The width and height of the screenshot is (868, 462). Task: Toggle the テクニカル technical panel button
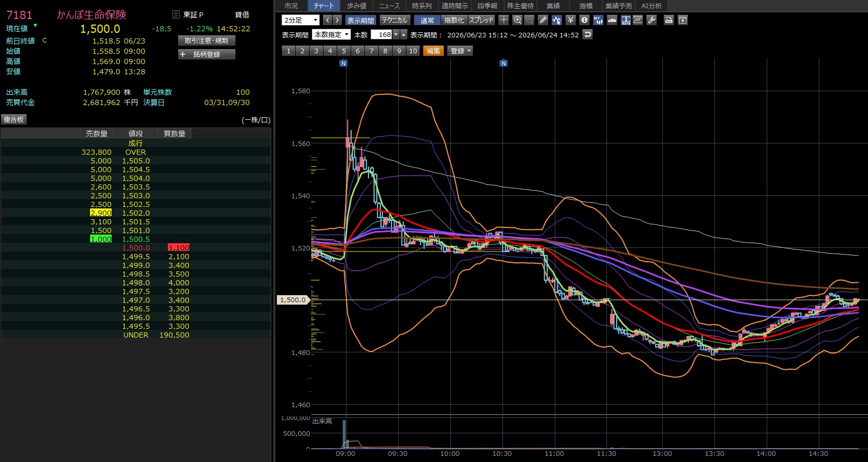(394, 20)
